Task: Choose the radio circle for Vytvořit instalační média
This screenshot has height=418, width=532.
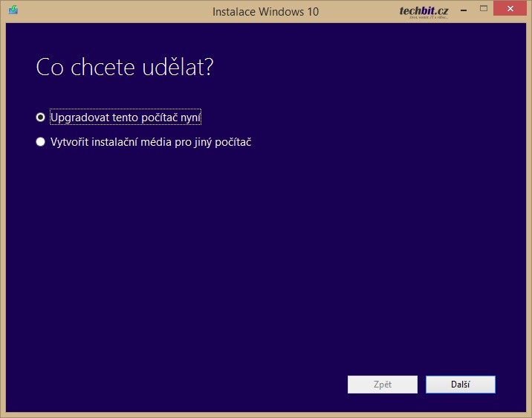Action: (41, 142)
